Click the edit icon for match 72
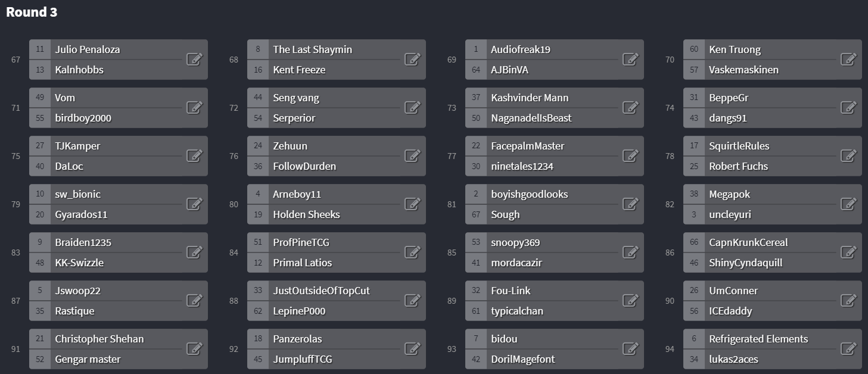Image resolution: width=868 pixels, height=374 pixels. (412, 107)
